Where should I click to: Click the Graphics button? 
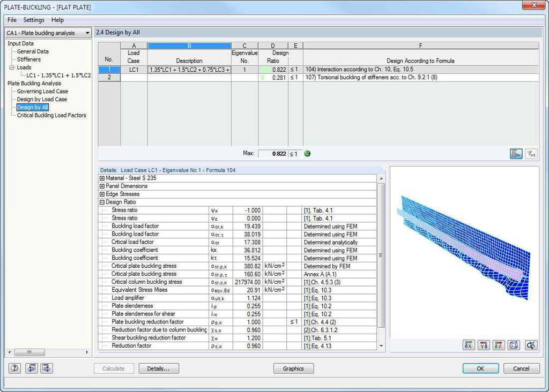(293, 368)
